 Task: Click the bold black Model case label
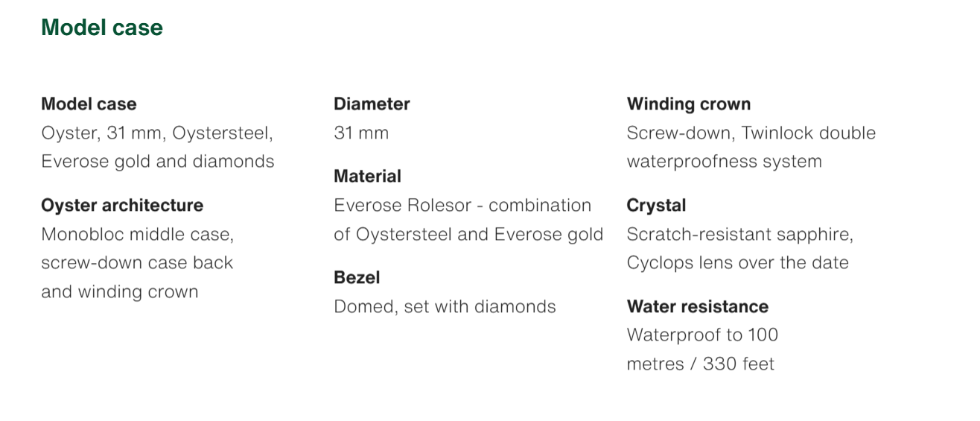[89, 104]
